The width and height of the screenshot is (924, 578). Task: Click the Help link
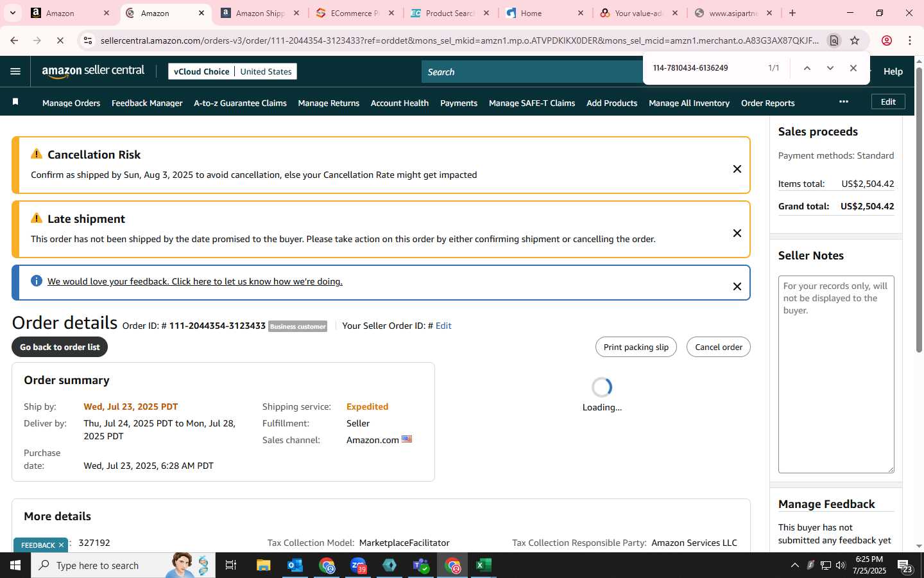coord(893,71)
